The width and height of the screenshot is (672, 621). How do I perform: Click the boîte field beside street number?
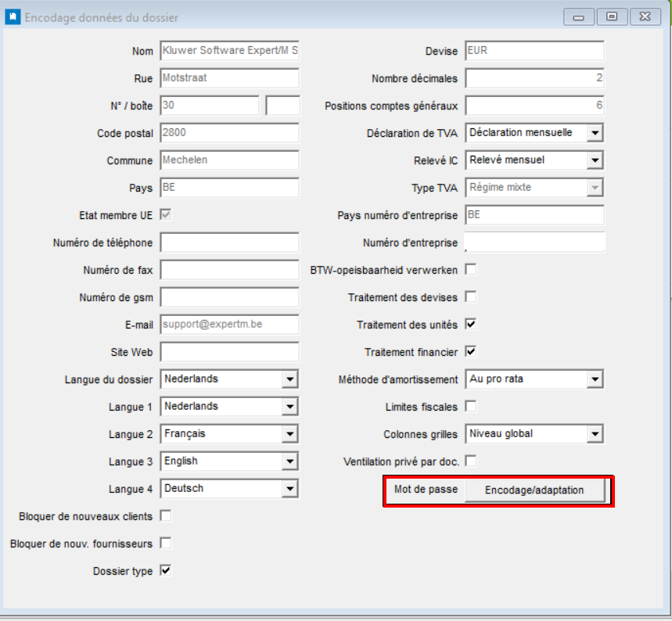[282, 106]
